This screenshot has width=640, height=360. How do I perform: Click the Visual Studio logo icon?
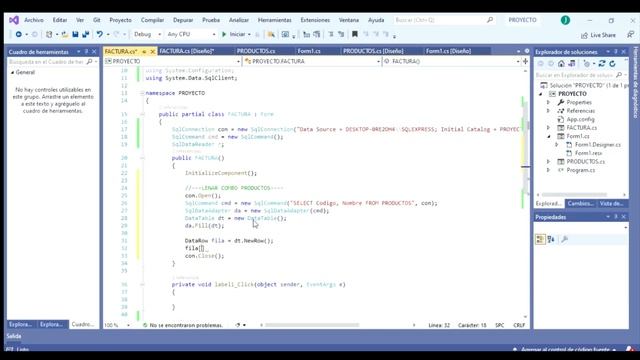[14, 20]
